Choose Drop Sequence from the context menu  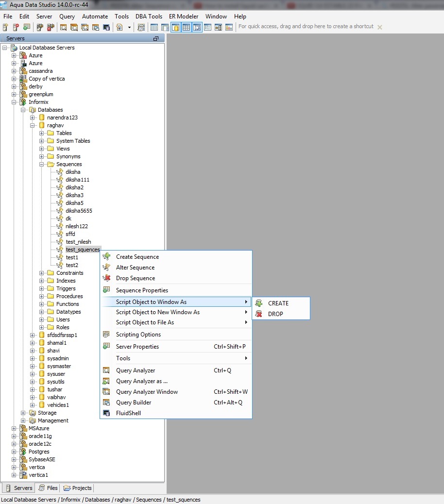pos(176,278)
